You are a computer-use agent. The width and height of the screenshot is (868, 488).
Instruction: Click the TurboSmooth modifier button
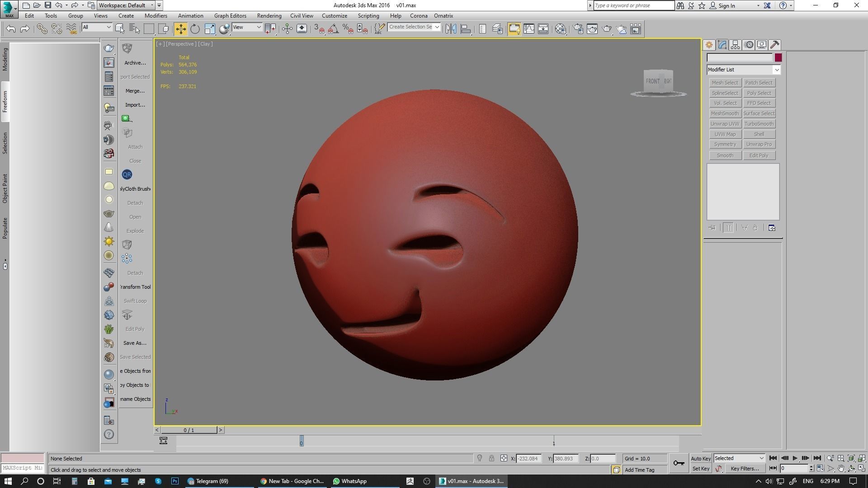point(759,124)
